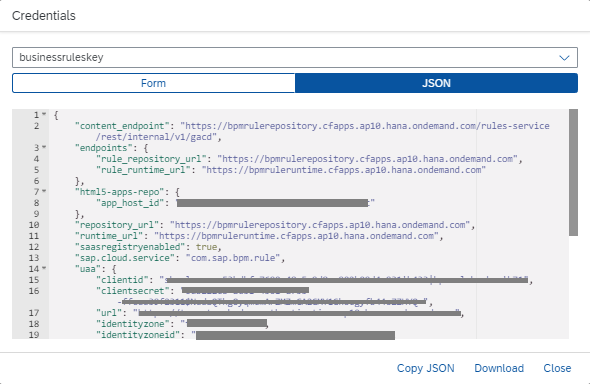The image size is (594, 384).
Task: Click the "app_host_id" key
Action: (130, 203)
